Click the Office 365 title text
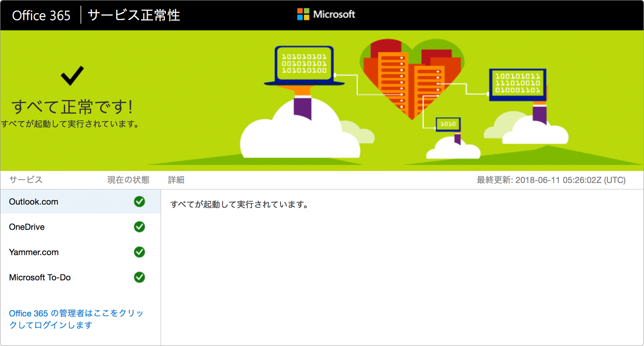The height and width of the screenshot is (346, 644). pyautogui.click(x=41, y=15)
